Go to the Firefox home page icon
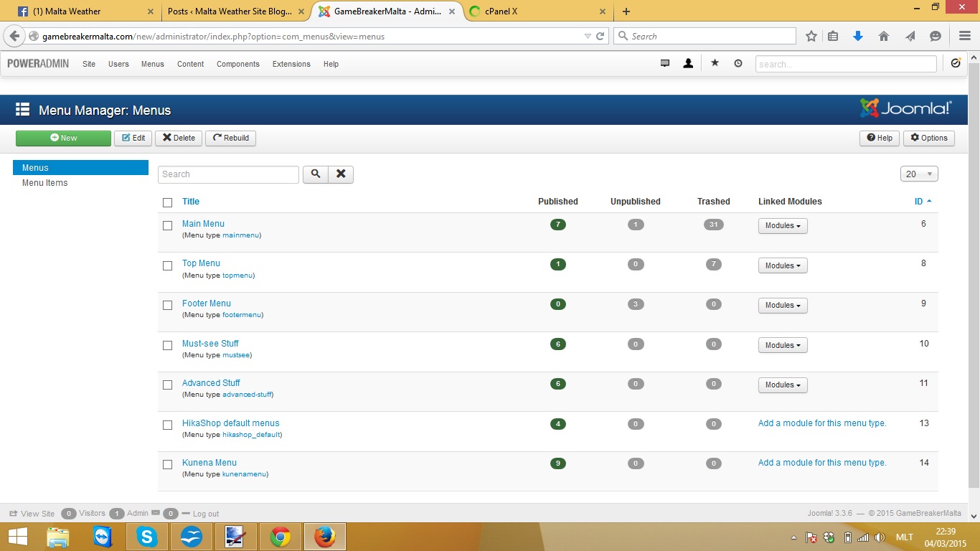This screenshot has height=551, width=980. (x=884, y=36)
